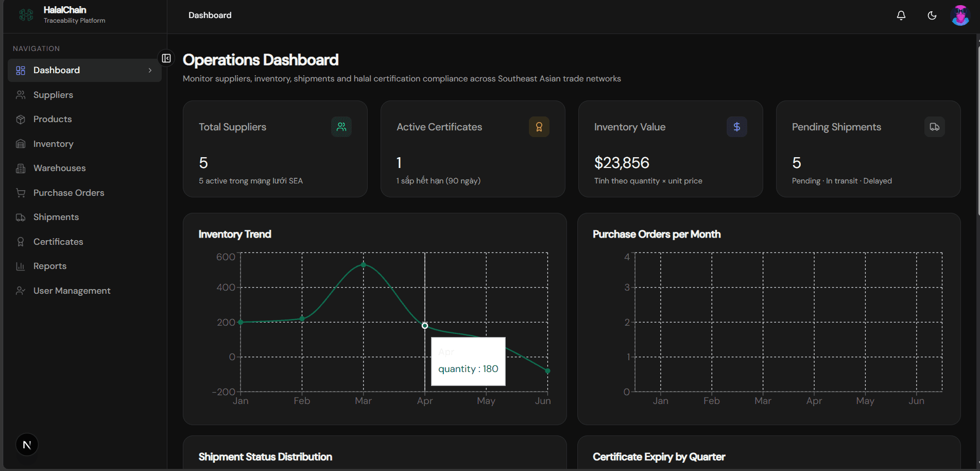Toggle dark mode moon icon
Screen dimensions: 980x471
tap(932, 15)
